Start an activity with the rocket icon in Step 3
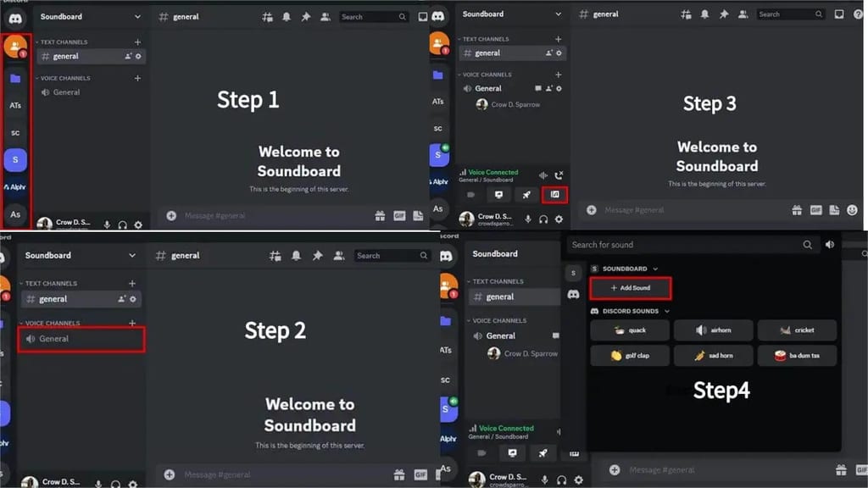Screen dimensions: 868x488 pyautogui.click(x=526, y=195)
